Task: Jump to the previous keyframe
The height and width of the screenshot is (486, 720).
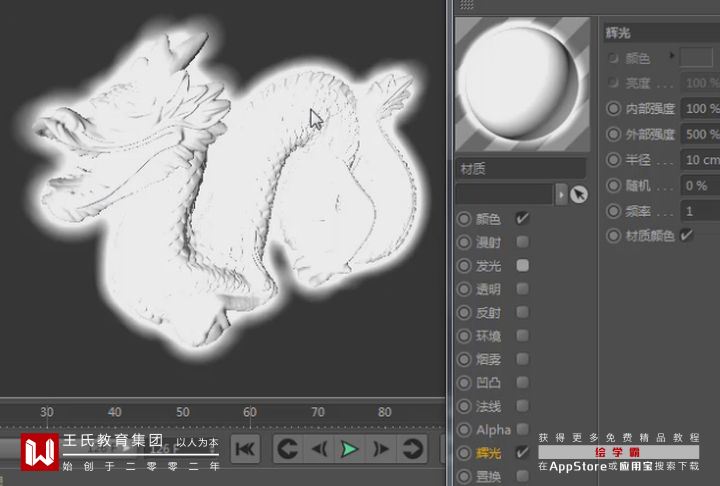Action: click(289, 449)
